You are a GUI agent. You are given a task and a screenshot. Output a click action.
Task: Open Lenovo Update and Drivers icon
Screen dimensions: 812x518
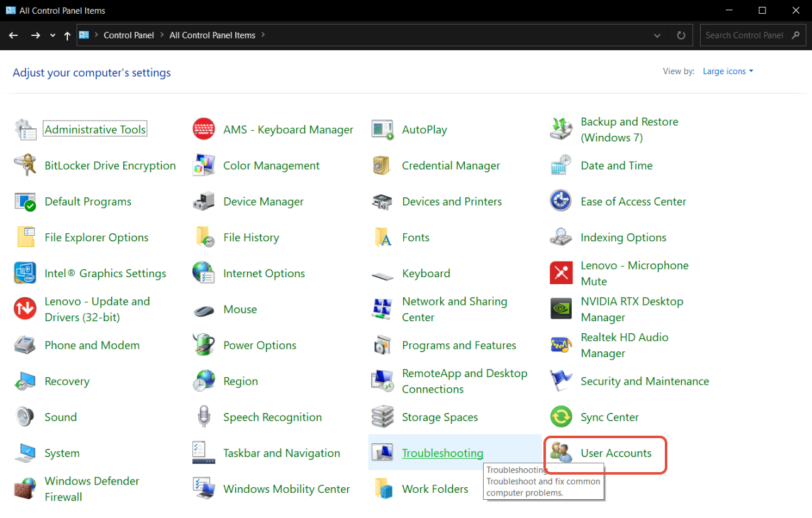25,309
